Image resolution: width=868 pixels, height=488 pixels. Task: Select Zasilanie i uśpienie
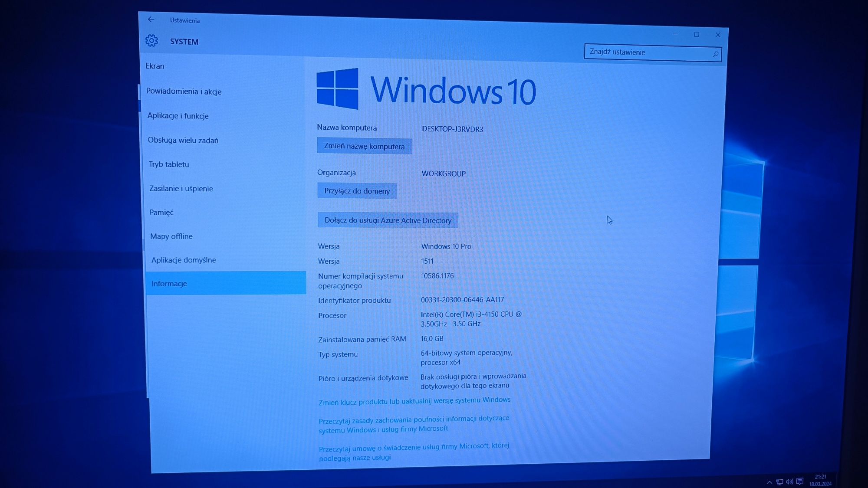181,189
